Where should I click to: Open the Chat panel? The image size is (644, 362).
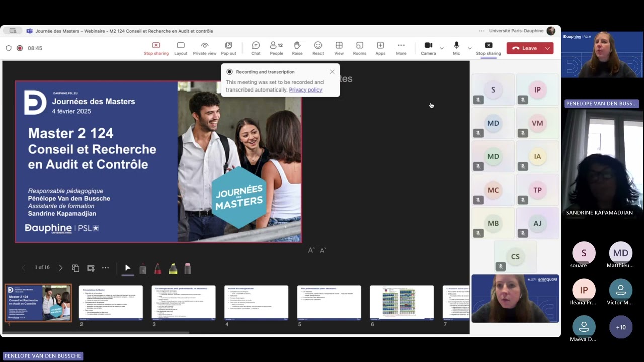(256, 48)
